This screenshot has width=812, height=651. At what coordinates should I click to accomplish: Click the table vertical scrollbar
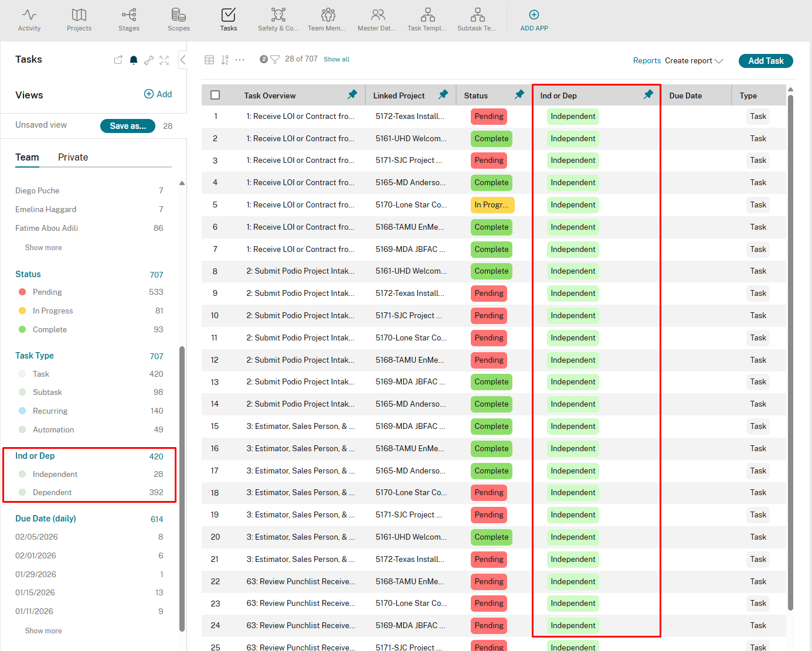790,352
